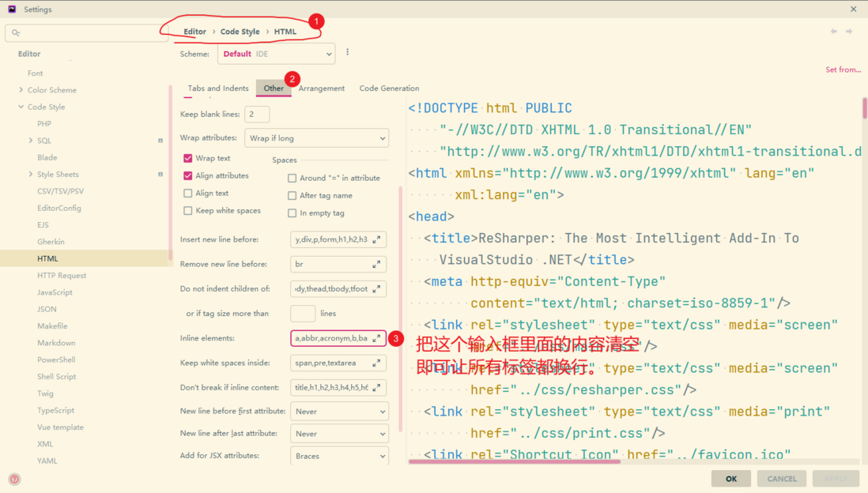This screenshot has height=493, width=868.
Task: Select Blade in the tree
Action: (47, 158)
